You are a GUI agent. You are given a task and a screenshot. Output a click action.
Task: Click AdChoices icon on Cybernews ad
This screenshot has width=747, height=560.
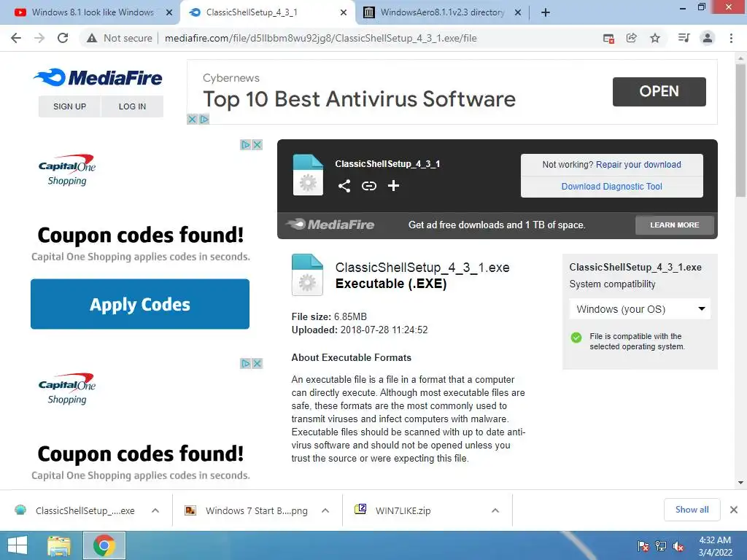(204, 119)
